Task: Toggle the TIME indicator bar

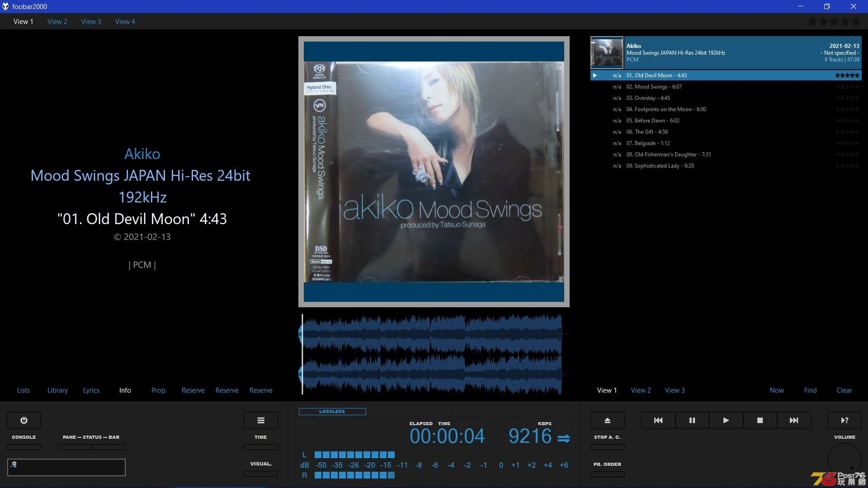Action: point(261,447)
